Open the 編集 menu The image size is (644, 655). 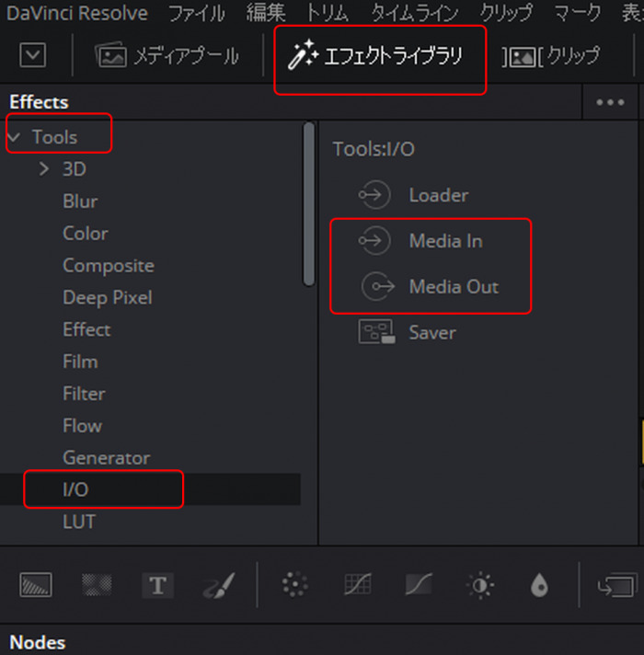click(x=266, y=13)
